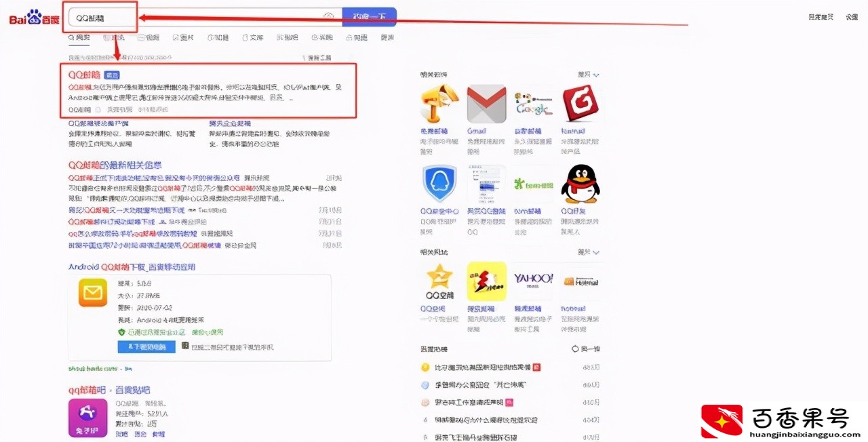Click the purple Tieba forum thumbnail

[88, 418]
